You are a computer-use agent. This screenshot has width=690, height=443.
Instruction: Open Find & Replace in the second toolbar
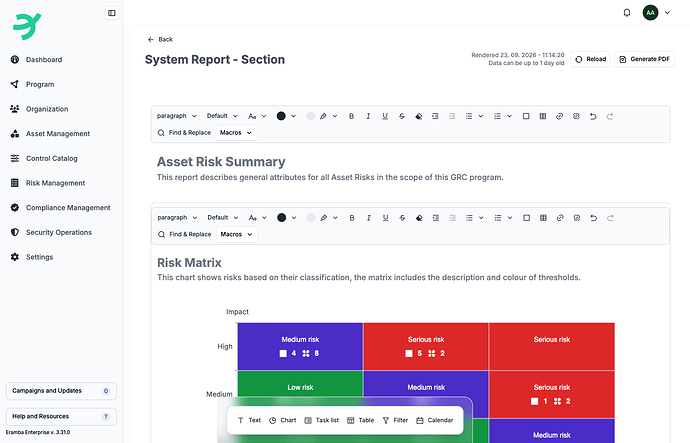(185, 234)
